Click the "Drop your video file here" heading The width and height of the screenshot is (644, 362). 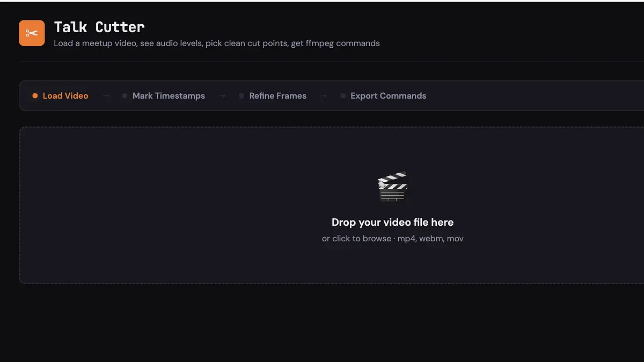coord(392,222)
